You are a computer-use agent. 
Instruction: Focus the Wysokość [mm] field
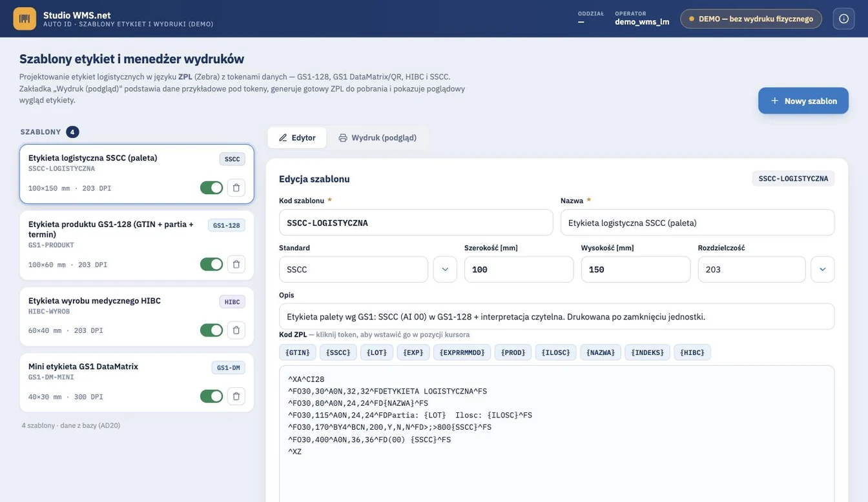pos(635,269)
